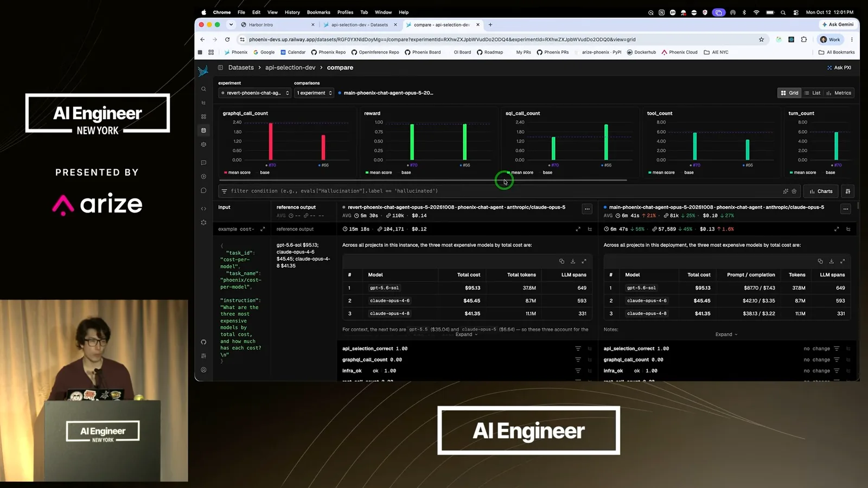Image resolution: width=868 pixels, height=488 pixels.
Task: Bookmark the page with the star icon
Action: point(761,40)
